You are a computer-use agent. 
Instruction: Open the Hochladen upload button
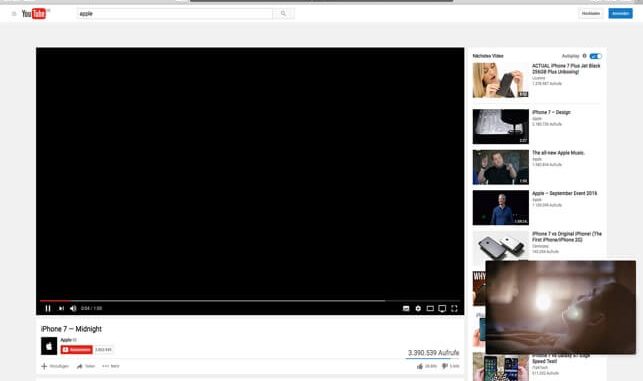click(591, 14)
